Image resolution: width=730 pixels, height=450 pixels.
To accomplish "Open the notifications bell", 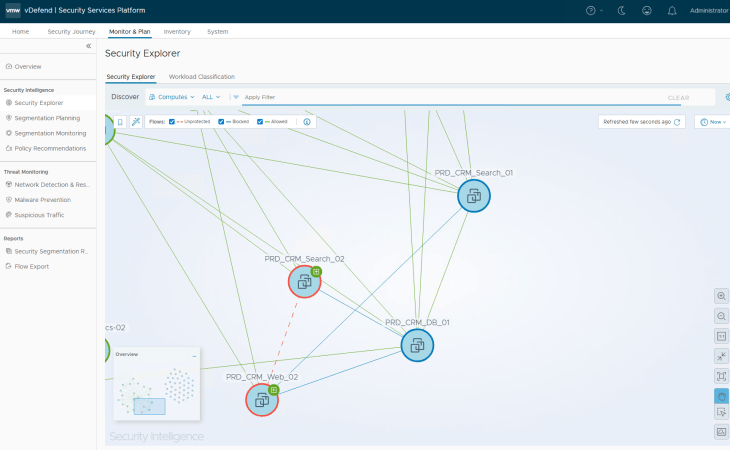I will [x=671, y=10].
